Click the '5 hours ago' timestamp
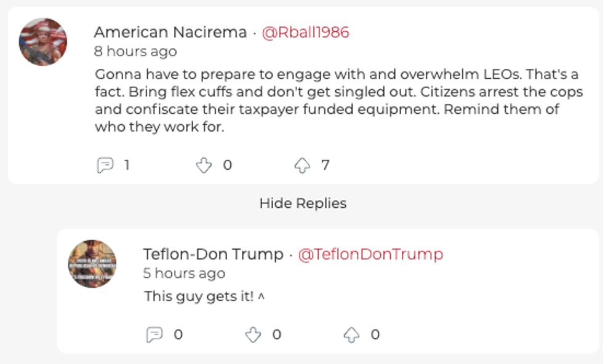 [x=184, y=273]
